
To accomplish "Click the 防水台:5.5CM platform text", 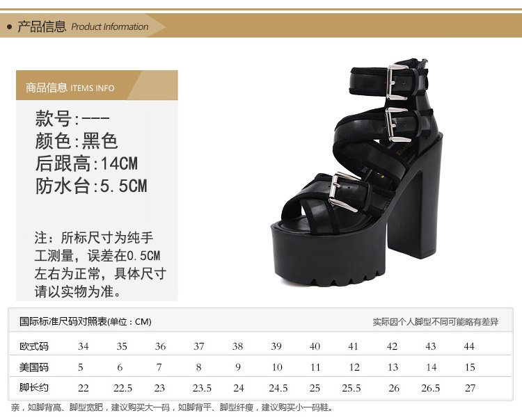I will click(x=91, y=186).
